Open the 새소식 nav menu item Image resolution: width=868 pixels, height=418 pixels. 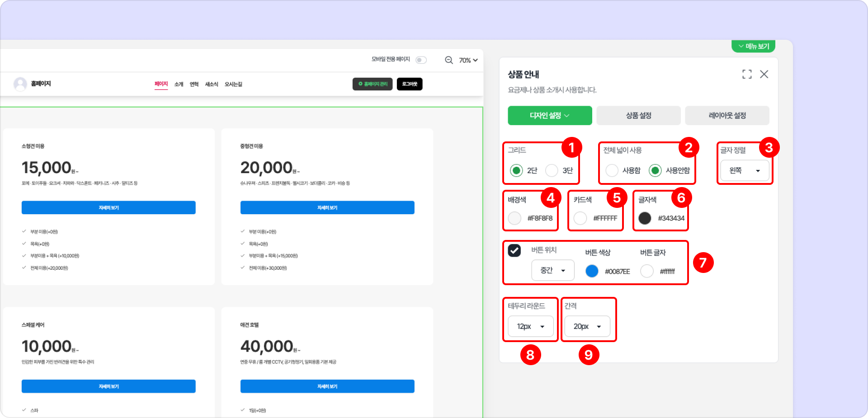click(212, 85)
